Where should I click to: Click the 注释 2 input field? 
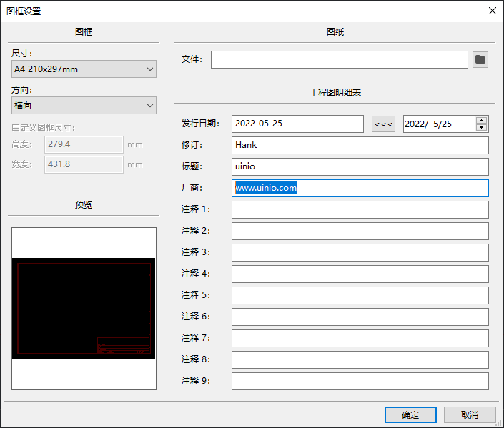pos(360,231)
